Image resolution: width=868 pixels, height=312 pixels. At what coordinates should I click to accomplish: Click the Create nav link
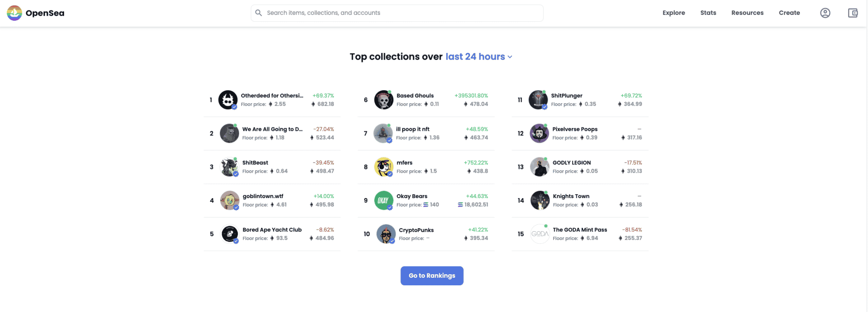[x=789, y=13]
